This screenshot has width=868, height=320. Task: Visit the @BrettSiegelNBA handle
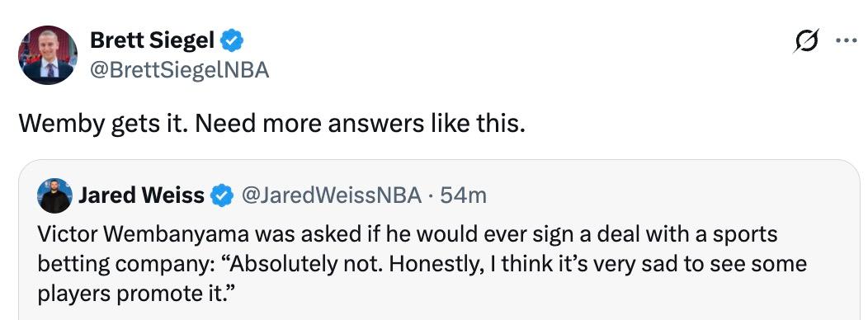tap(179, 71)
